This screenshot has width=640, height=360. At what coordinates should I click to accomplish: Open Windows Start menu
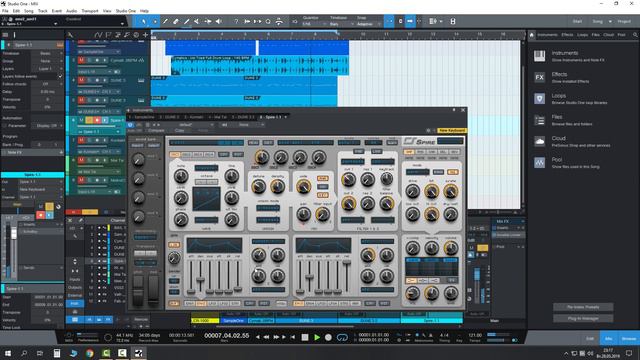tap(7, 353)
